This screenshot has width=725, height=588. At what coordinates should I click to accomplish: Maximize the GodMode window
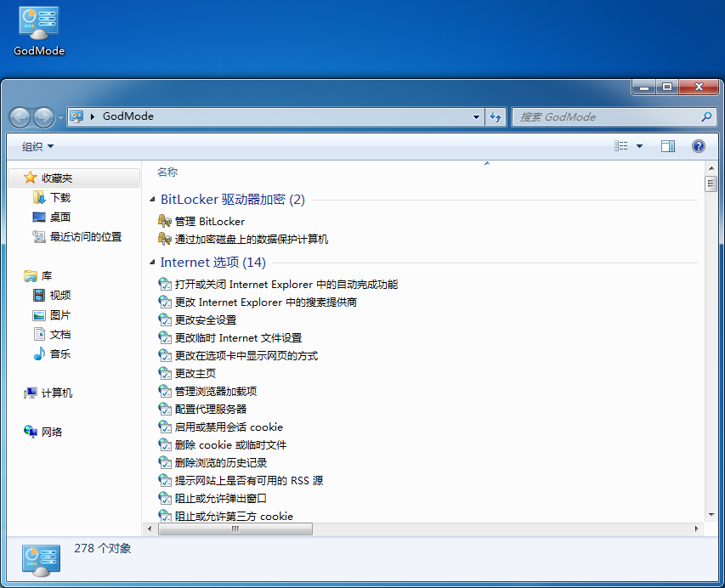(x=666, y=87)
